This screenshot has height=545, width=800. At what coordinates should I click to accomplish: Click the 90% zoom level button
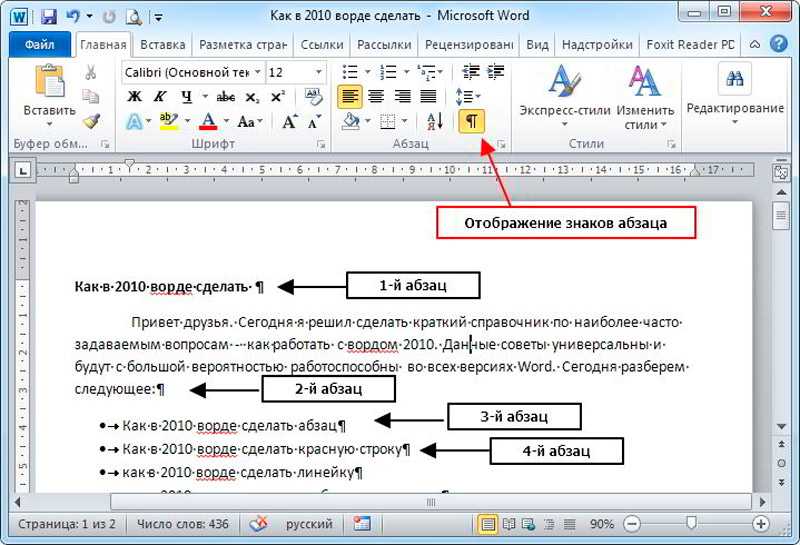tap(602, 524)
